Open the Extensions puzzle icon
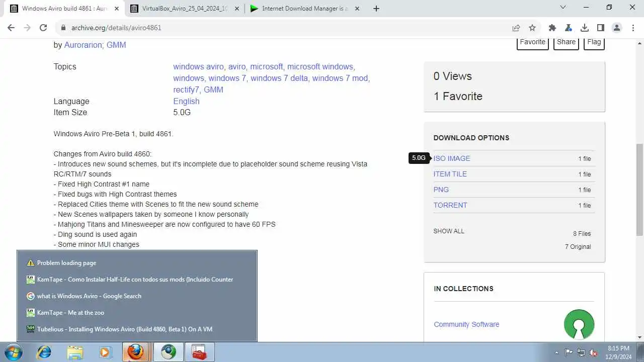644x362 pixels. pyautogui.click(x=552, y=28)
